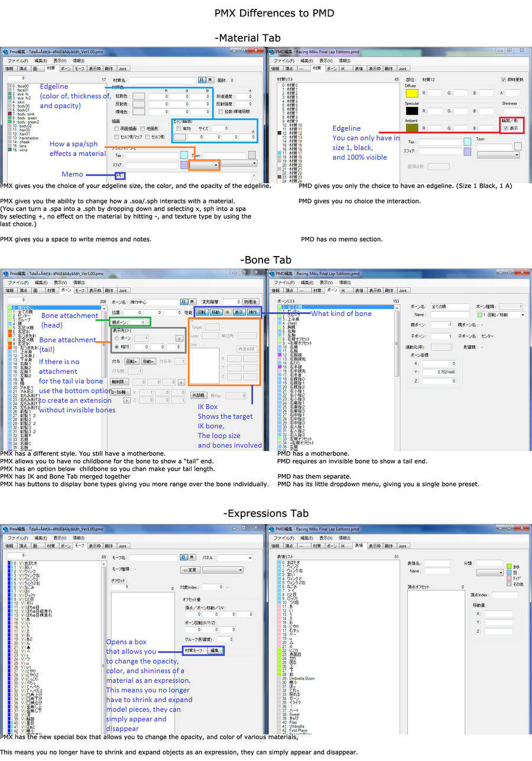Screen dimensions: 532x761
Task: Open 編集(E) menu in Material Tab PMD window
Action: pos(307,61)
